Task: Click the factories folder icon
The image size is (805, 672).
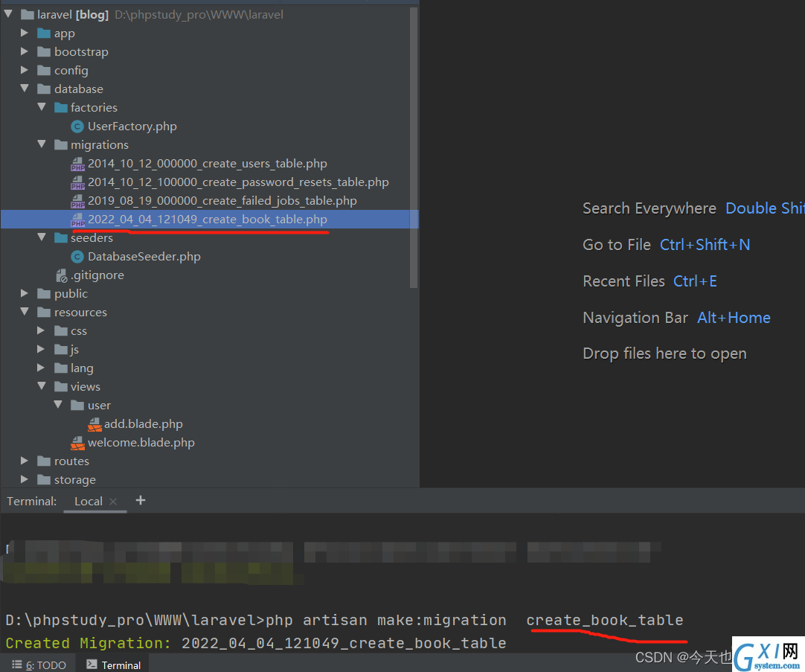Action: tap(60, 107)
